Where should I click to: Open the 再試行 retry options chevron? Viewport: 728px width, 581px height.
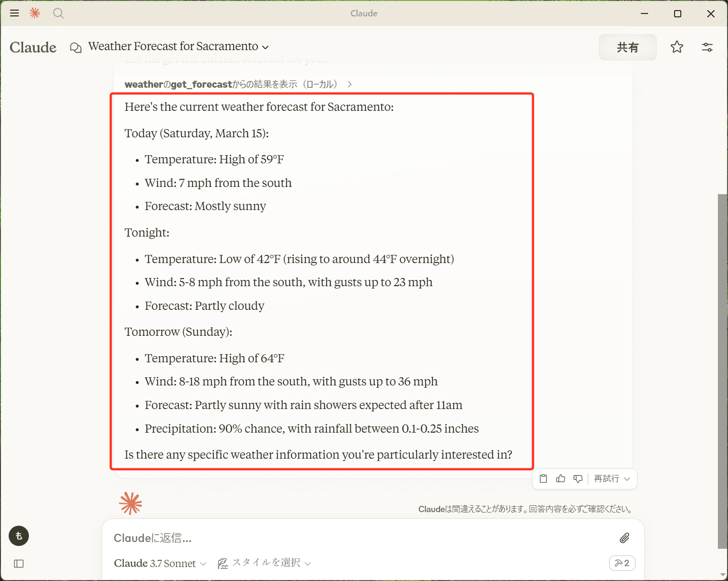point(627,478)
